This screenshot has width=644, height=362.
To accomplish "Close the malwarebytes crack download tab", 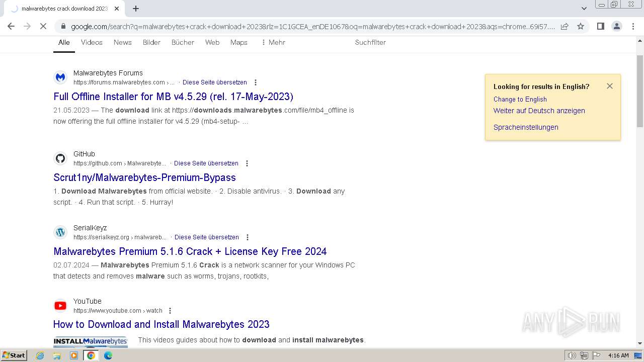I will [x=117, y=9].
